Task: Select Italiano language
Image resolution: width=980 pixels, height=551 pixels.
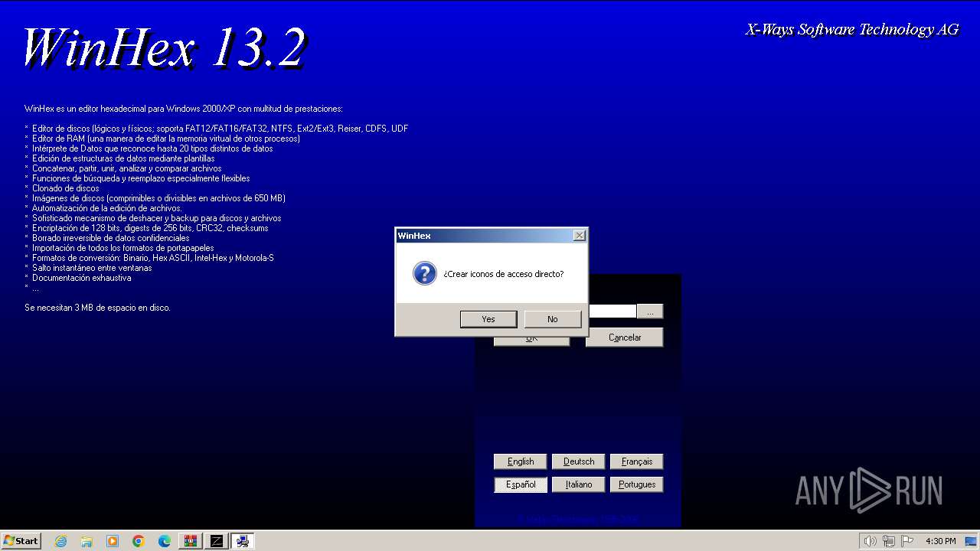Action: (579, 484)
